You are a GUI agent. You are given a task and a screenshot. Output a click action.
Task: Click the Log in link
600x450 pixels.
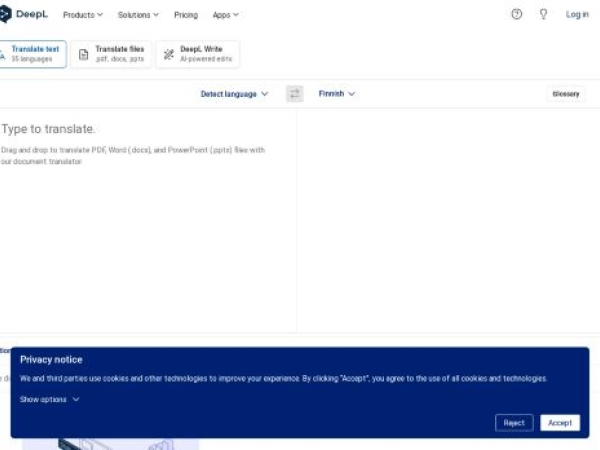click(x=577, y=15)
